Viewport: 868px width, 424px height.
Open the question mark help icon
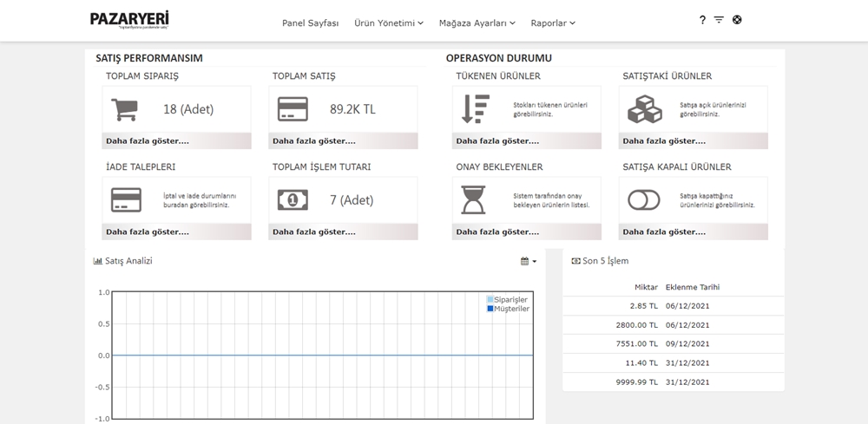click(x=702, y=20)
